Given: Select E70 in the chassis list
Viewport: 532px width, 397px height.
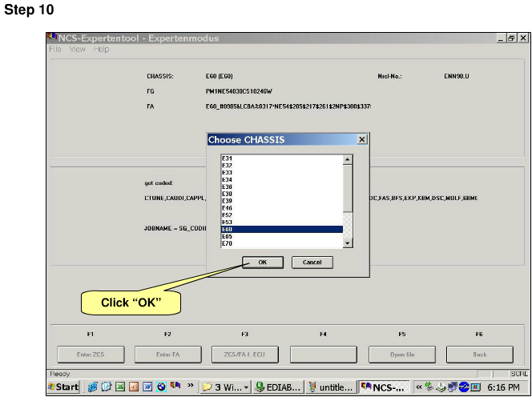Looking at the screenshot, I should click(282, 243).
